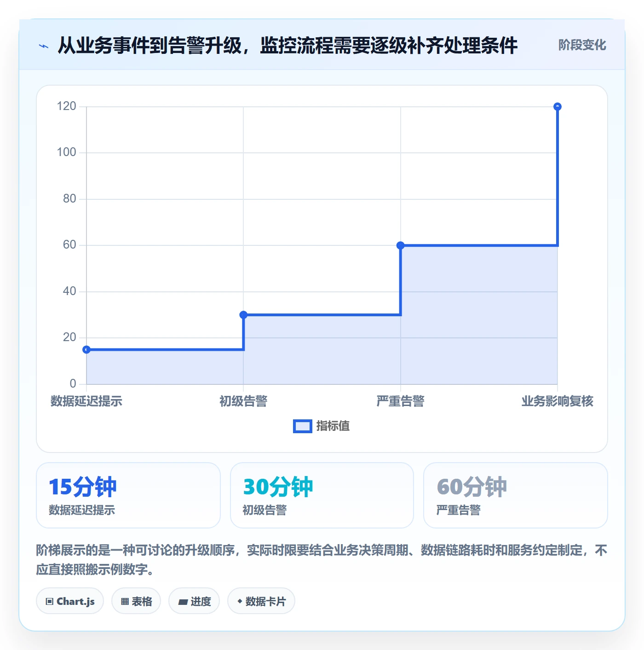Click x-axis label 初级告警

click(243, 401)
